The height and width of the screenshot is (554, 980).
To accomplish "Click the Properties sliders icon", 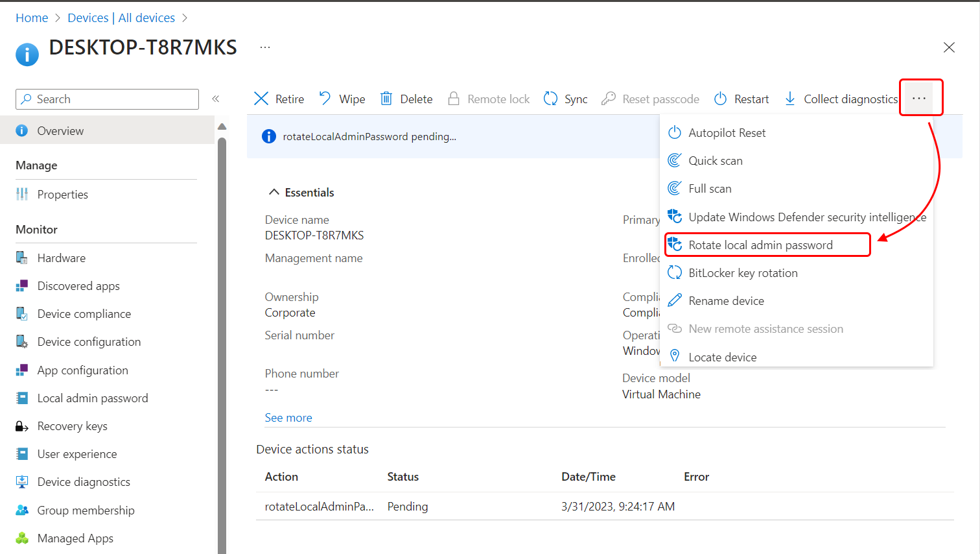I will (22, 194).
